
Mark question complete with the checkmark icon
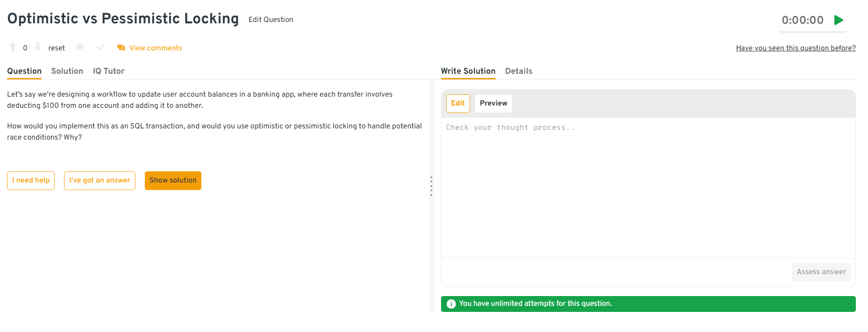click(x=100, y=47)
